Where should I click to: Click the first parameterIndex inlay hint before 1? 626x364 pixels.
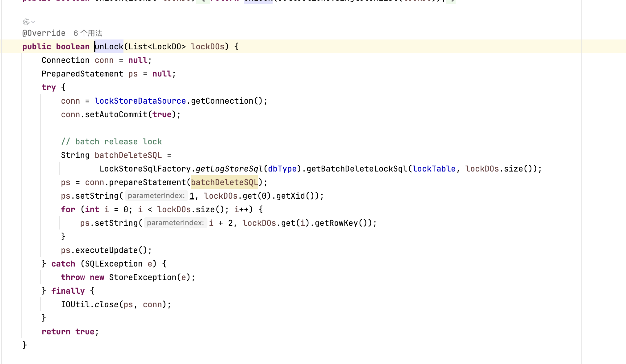pyautogui.click(x=156, y=196)
